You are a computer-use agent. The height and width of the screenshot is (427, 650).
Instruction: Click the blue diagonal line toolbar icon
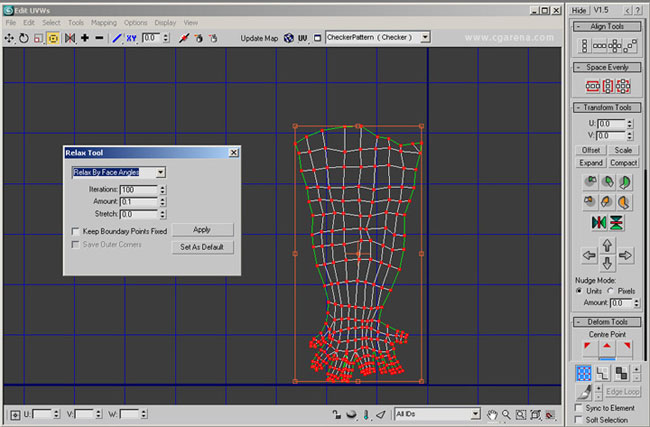(x=117, y=38)
